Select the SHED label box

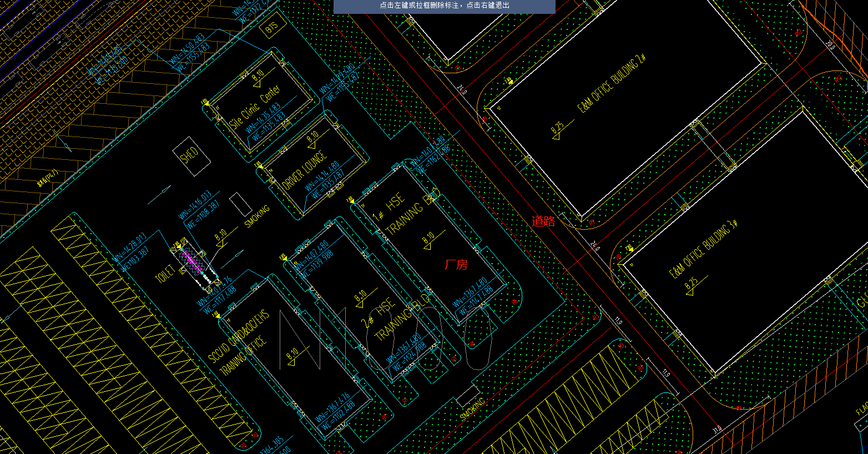191,157
